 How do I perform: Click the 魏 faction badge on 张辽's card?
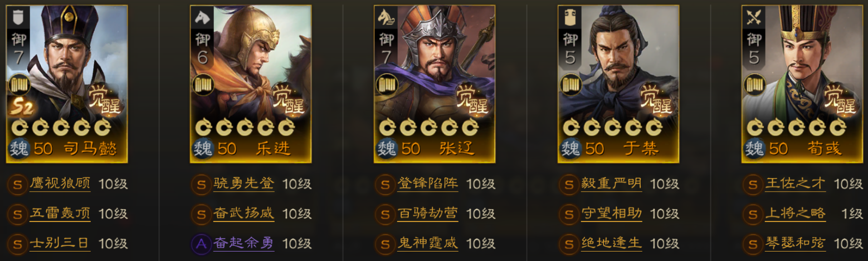click(x=387, y=148)
